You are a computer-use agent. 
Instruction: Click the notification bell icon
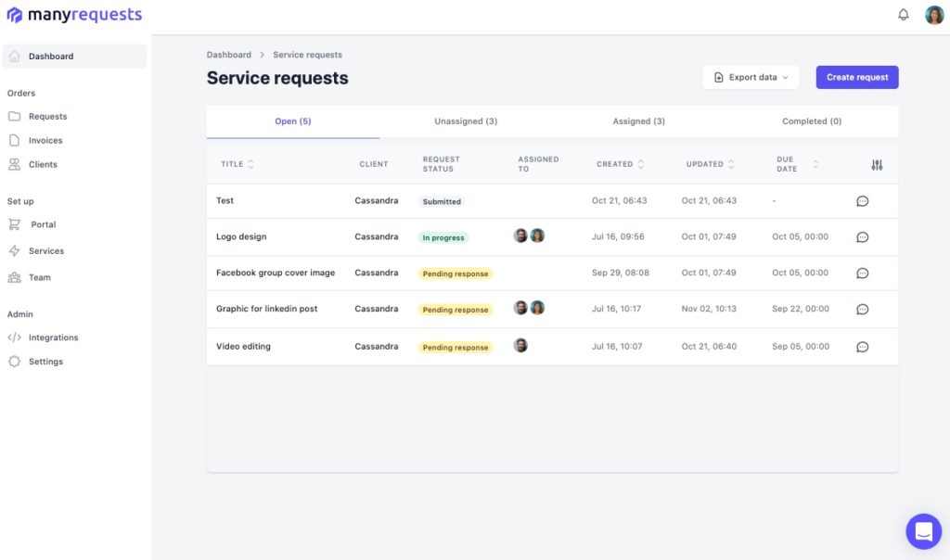904,14
